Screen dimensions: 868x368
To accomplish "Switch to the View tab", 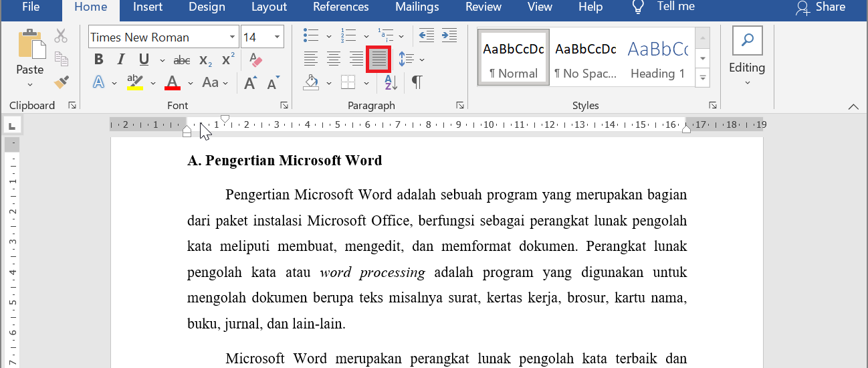I will tap(540, 7).
